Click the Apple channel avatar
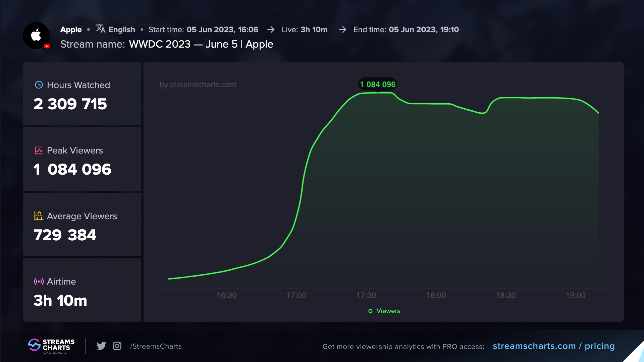Viewport: 644px width, 362px height. 36,35
